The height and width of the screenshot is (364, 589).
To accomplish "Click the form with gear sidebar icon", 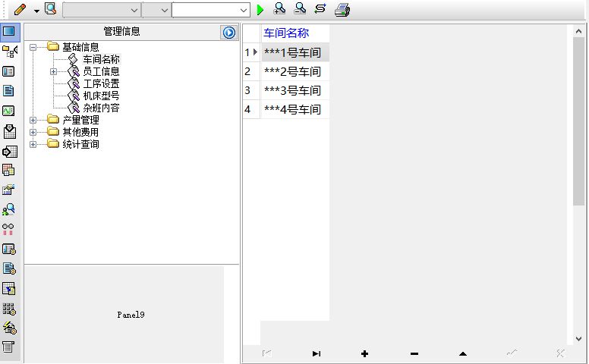I will tap(9, 249).
